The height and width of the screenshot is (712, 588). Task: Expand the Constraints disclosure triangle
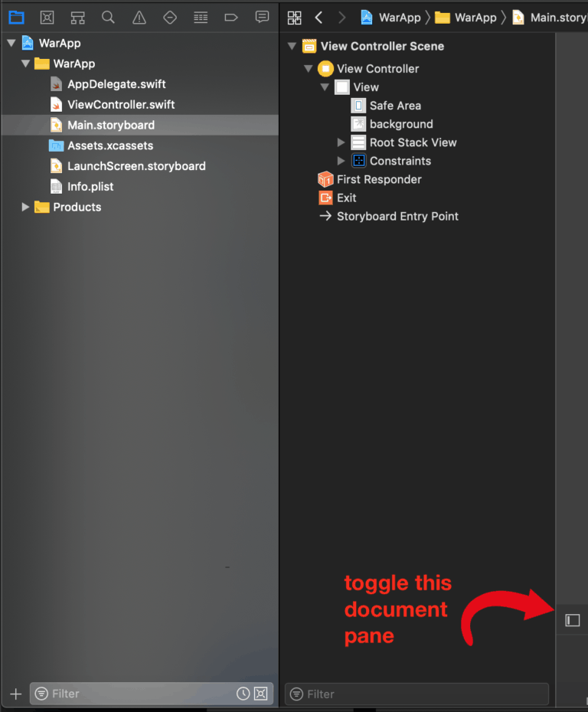341,161
